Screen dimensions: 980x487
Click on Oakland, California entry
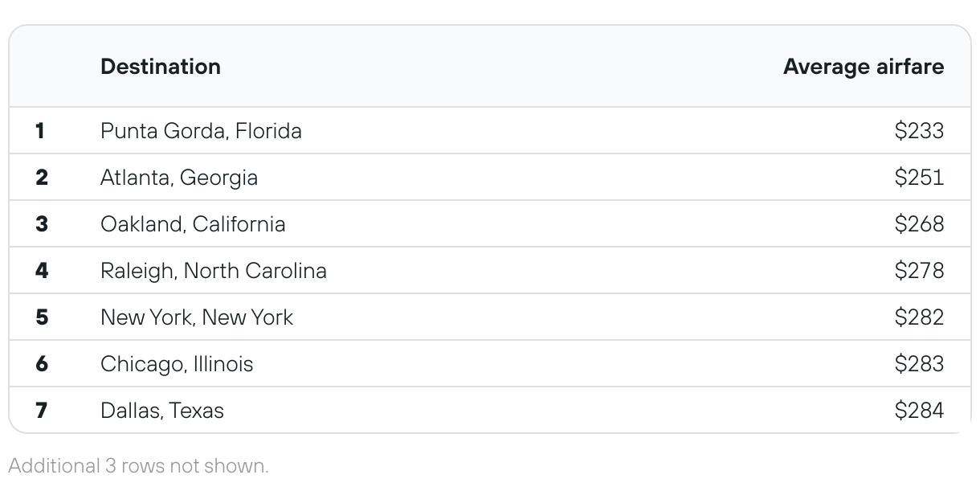tap(193, 223)
